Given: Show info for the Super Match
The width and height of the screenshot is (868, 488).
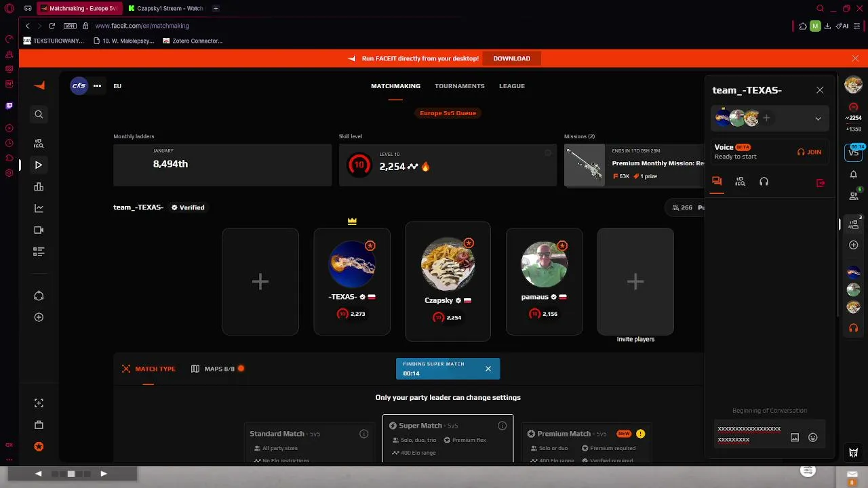Looking at the screenshot, I should pos(502,426).
